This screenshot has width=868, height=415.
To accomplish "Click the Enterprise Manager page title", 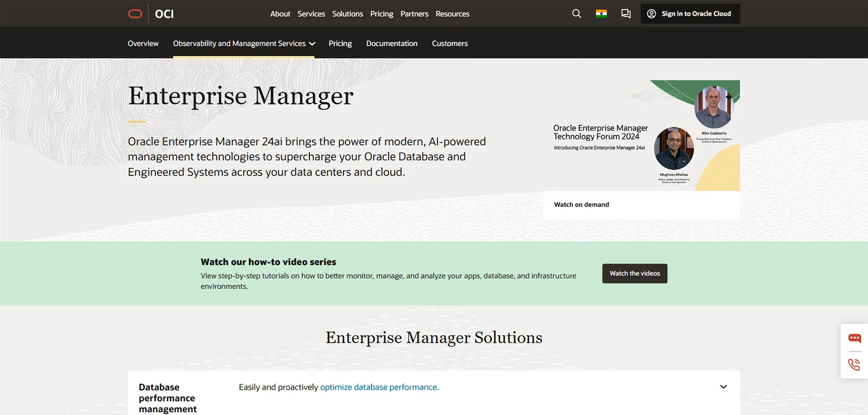I will point(240,96).
